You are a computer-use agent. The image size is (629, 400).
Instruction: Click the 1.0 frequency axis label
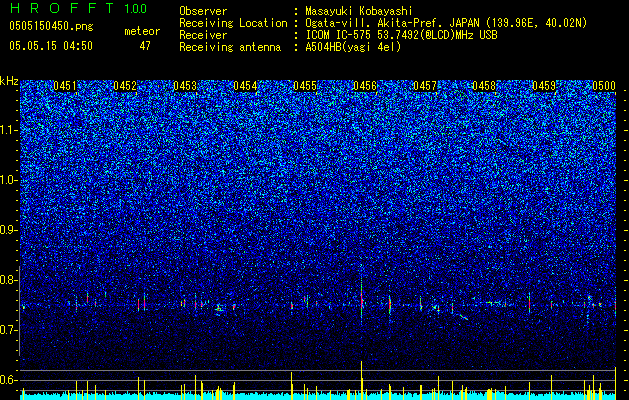tap(9, 180)
